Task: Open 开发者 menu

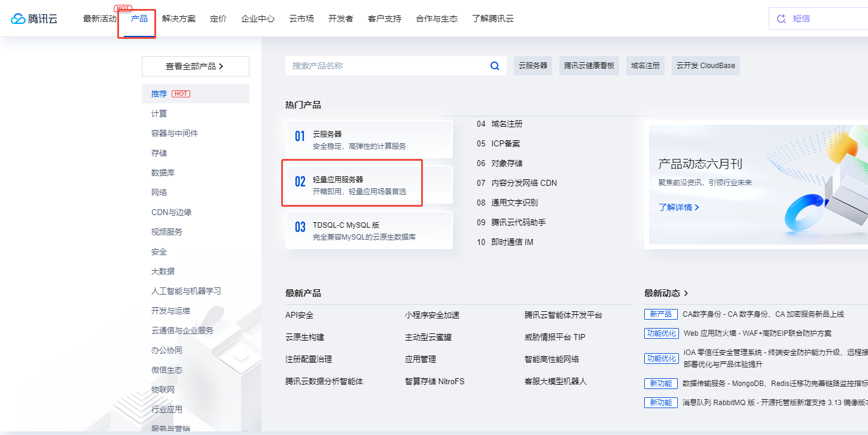Action: [341, 19]
